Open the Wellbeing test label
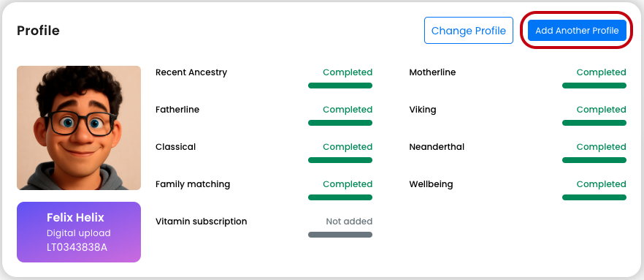Viewport: 644px width, 280px height. [431, 184]
